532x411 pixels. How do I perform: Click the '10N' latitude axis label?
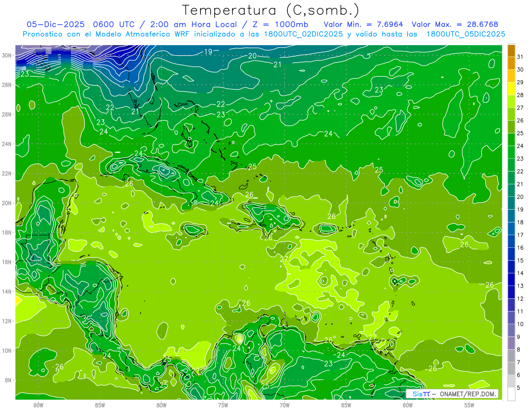pyautogui.click(x=7, y=351)
